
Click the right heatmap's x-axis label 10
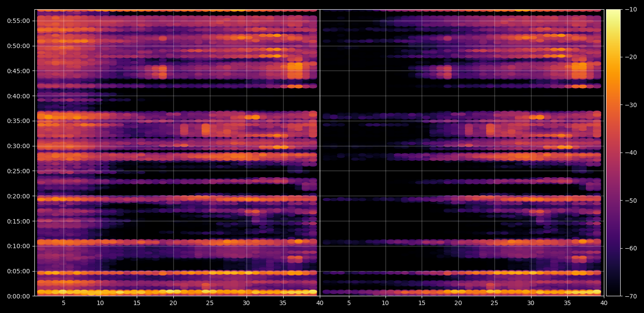pyautogui.click(x=385, y=303)
